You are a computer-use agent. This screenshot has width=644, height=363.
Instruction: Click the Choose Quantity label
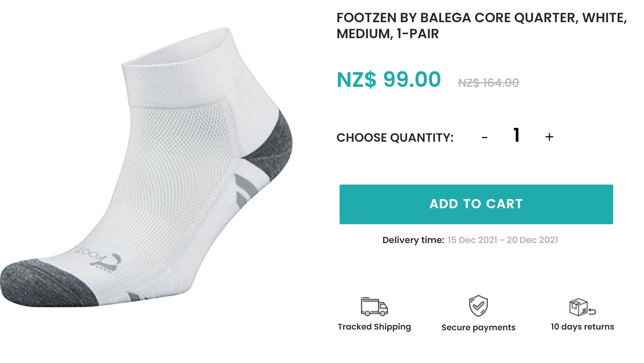tap(395, 138)
